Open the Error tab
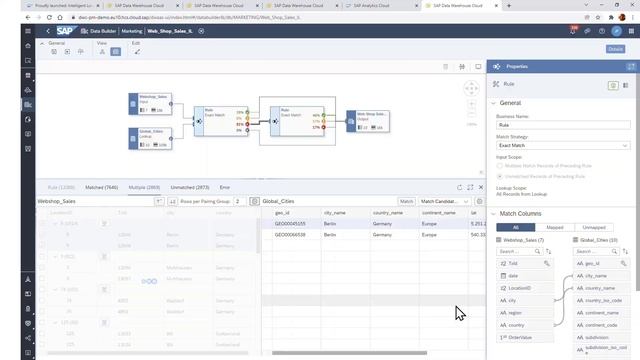The width and height of the screenshot is (640, 360). pos(225,187)
